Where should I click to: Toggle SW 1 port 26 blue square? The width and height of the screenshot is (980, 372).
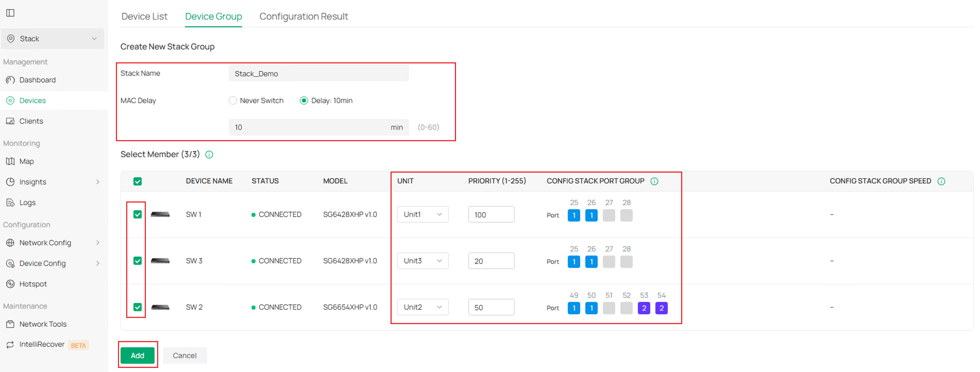(x=591, y=215)
